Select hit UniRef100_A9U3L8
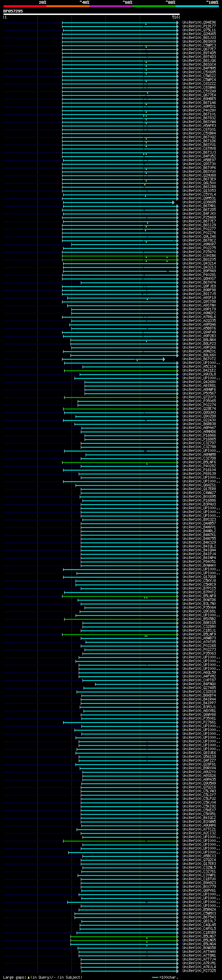This screenshot has height=980, width=222. [x=199, y=374]
